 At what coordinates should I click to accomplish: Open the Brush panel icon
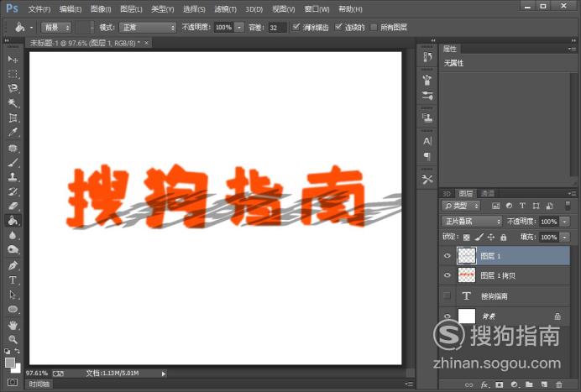(x=427, y=95)
